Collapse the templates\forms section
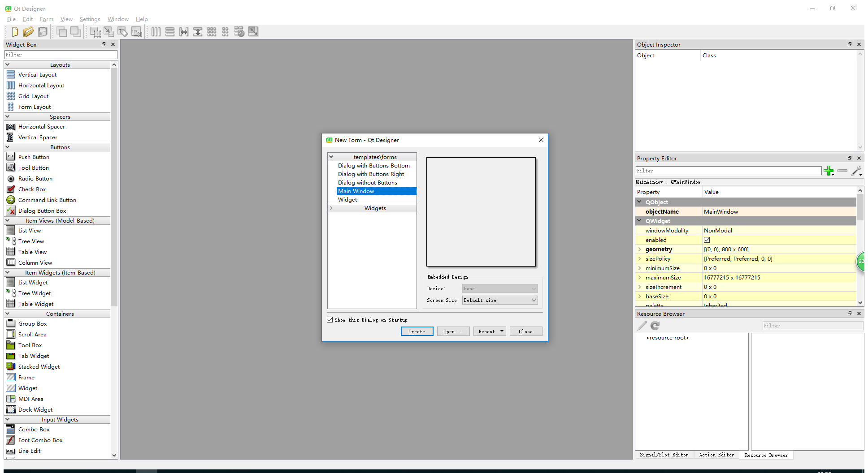This screenshot has width=868, height=473. coord(331,156)
